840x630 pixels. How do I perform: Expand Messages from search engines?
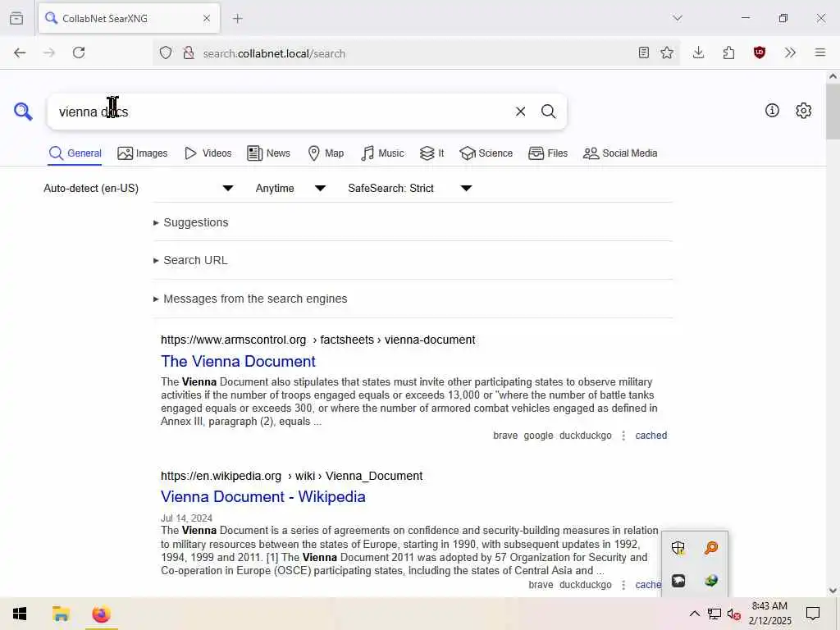point(250,299)
